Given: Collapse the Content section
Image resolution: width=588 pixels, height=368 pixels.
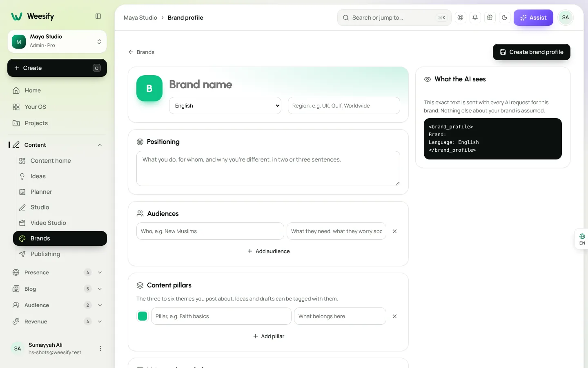Looking at the screenshot, I should 100,145.
